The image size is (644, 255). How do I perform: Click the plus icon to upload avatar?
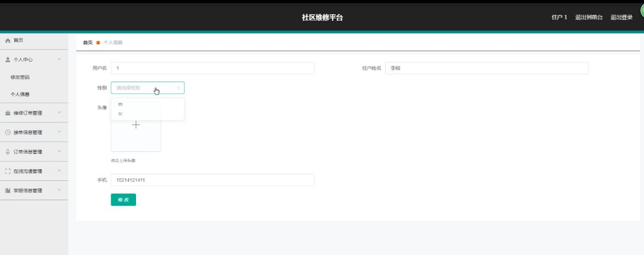click(x=136, y=124)
